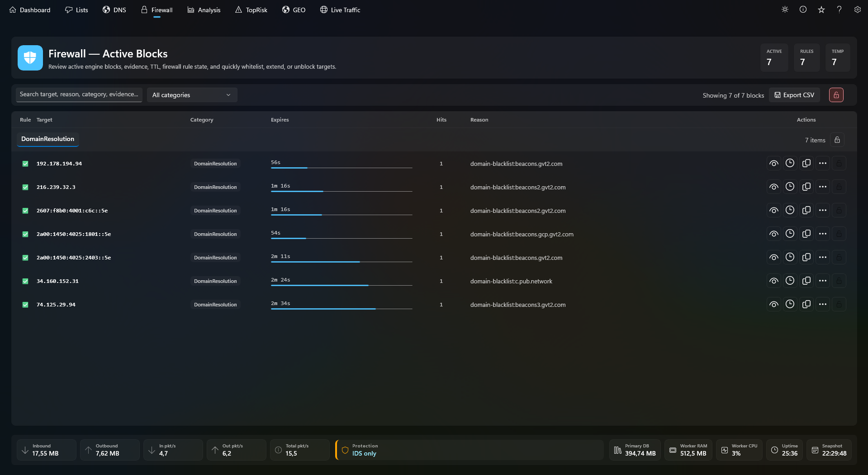The width and height of the screenshot is (868, 475).
Task: Extend clock icon for 2a00:1450:4025:1801::5e
Action: pyautogui.click(x=790, y=234)
